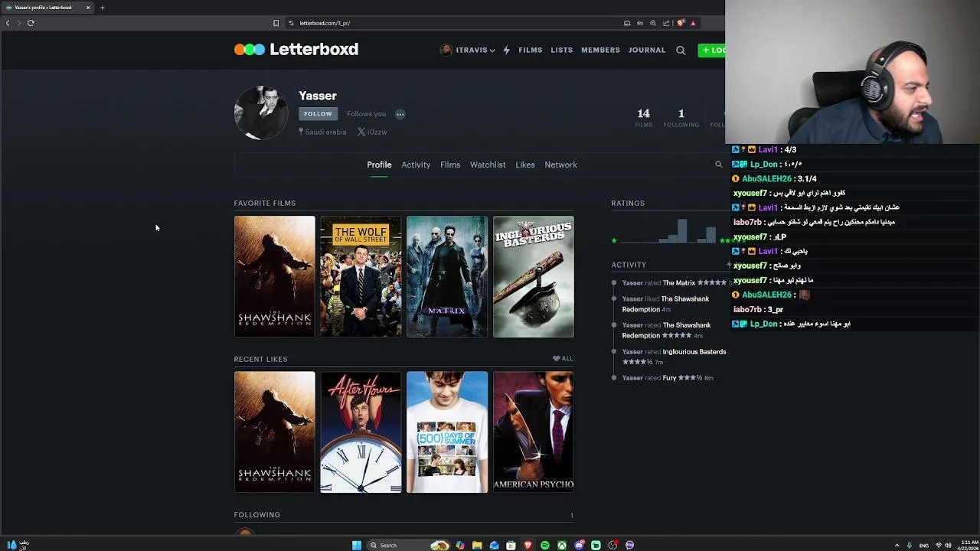
Task: Open Brave browser from the taskbar
Action: click(528, 545)
